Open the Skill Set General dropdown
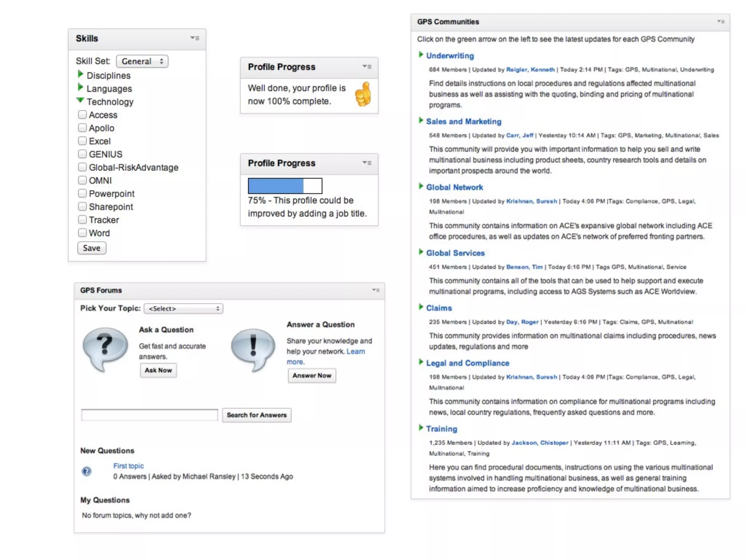The height and width of the screenshot is (560, 747). 142,61
